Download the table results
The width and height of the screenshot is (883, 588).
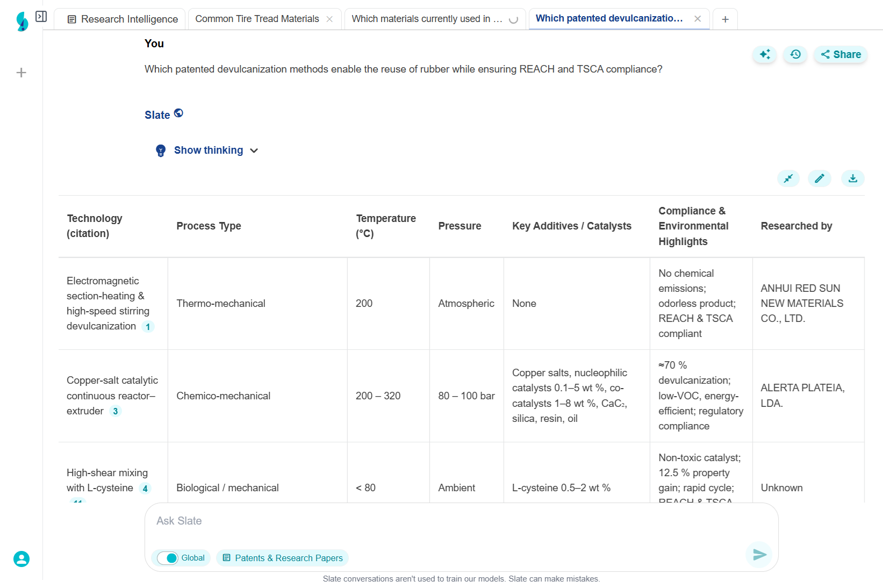853,178
